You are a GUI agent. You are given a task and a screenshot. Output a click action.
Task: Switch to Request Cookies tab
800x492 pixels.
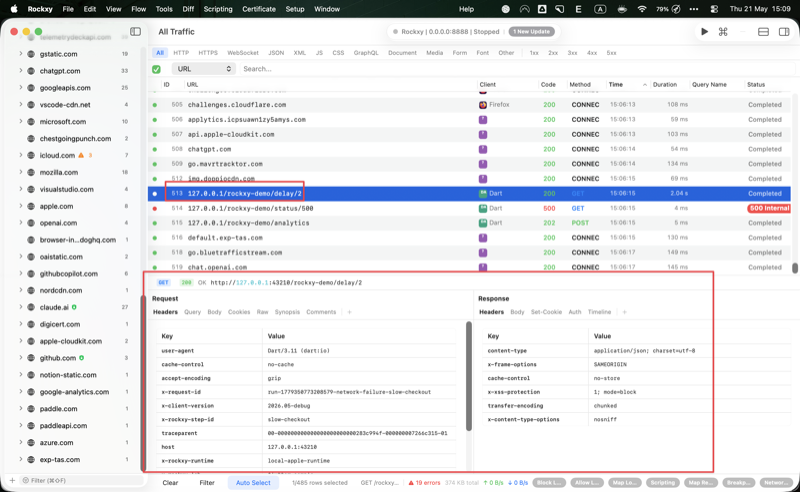click(239, 312)
